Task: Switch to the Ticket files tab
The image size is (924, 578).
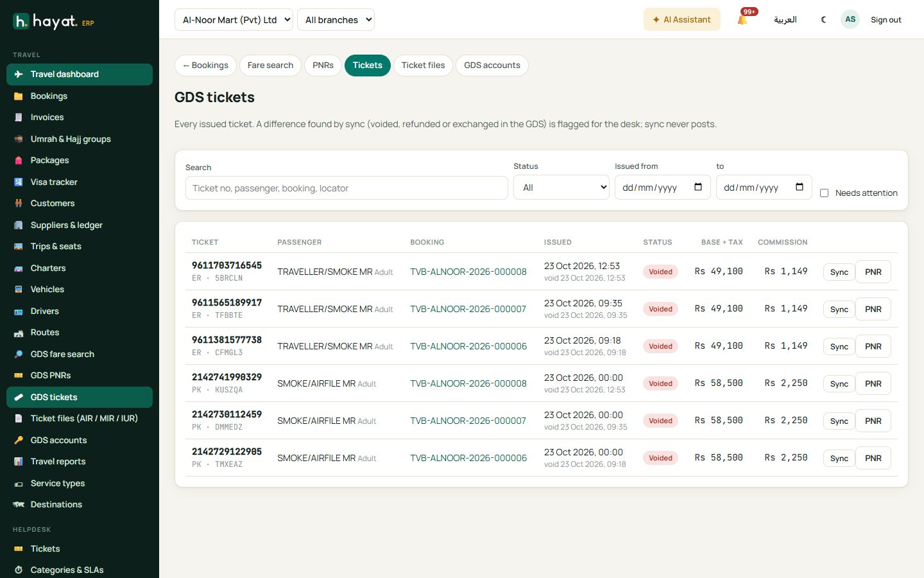Action: tap(423, 66)
